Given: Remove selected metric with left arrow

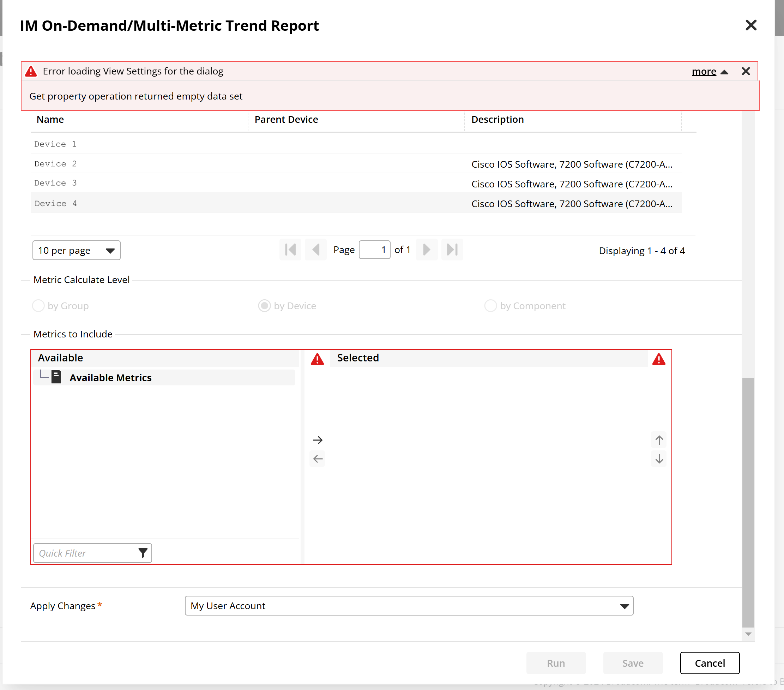Looking at the screenshot, I should (318, 458).
